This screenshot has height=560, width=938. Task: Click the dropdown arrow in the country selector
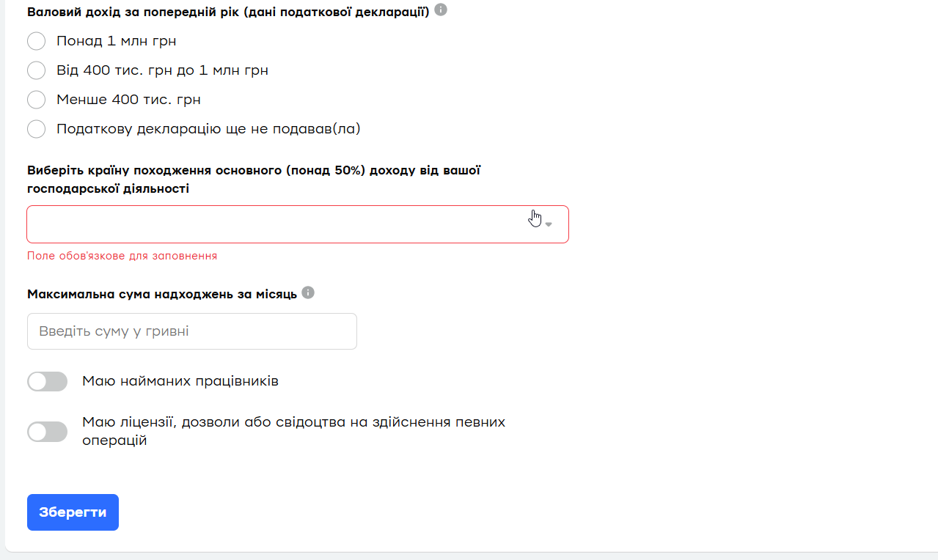pyautogui.click(x=549, y=224)
